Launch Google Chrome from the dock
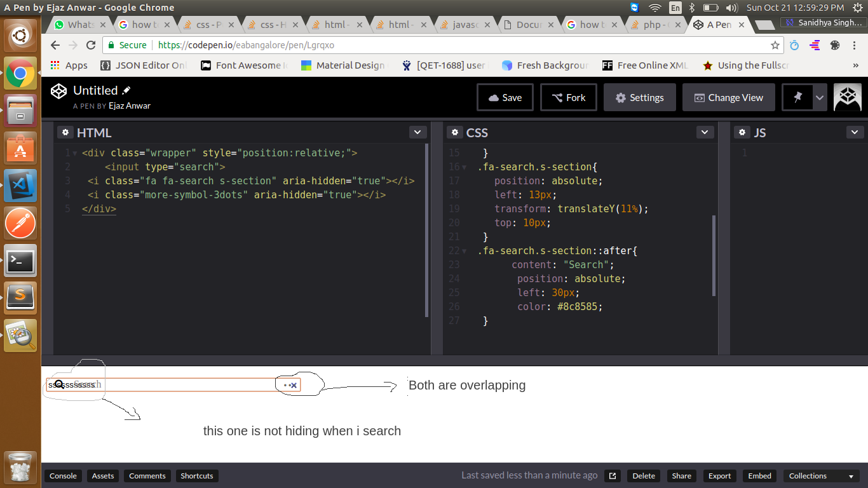The width and height of the screenshot is (868, 488). 21,73
